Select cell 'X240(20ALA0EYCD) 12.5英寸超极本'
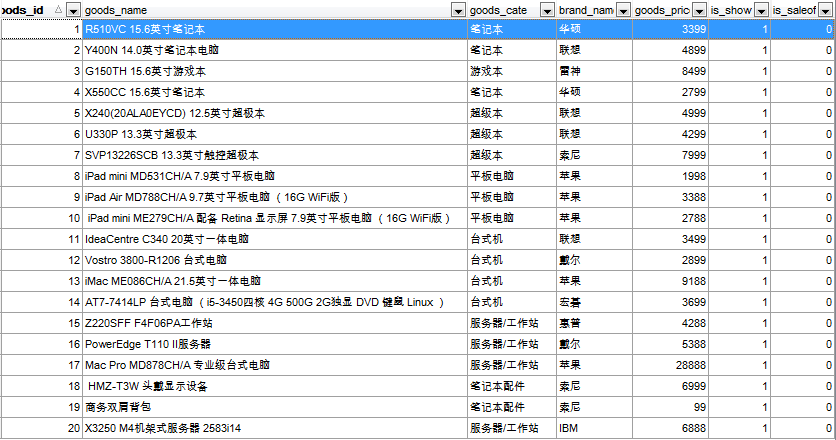This screenshot has height=440, width=836. 275,113
